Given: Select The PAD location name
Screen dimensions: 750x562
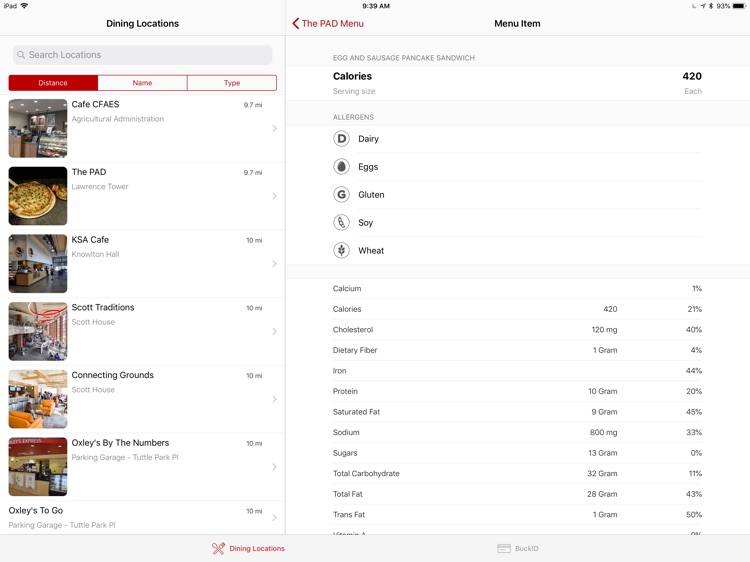Looking at the screenshot, I should (x=89, y=172).
